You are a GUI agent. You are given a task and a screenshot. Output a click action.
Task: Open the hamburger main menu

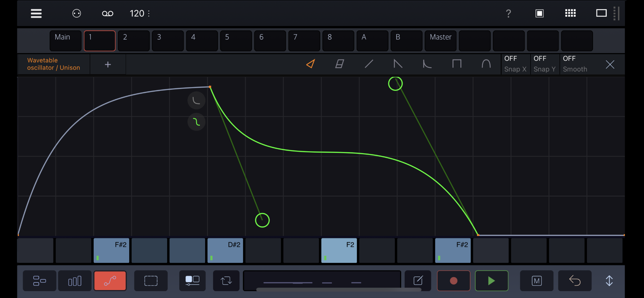(36, 13)
